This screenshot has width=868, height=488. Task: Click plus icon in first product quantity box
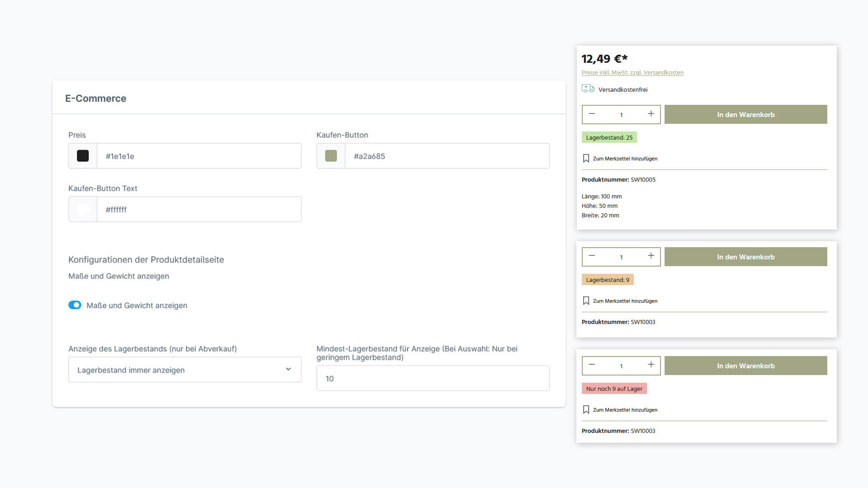651,114
